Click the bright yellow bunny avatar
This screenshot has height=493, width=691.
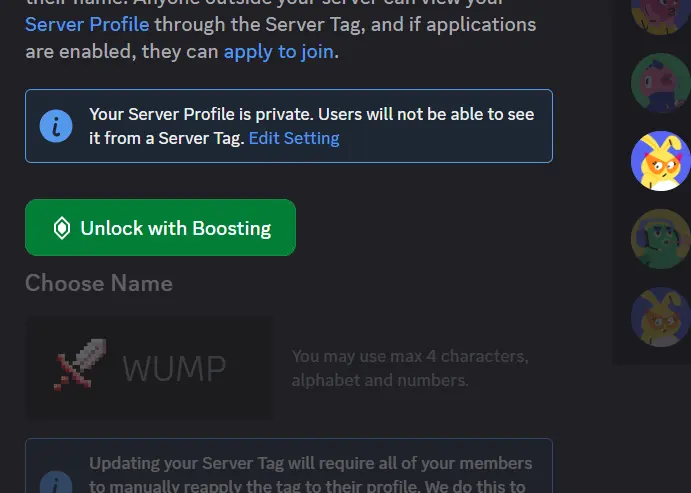click(661, 161)
